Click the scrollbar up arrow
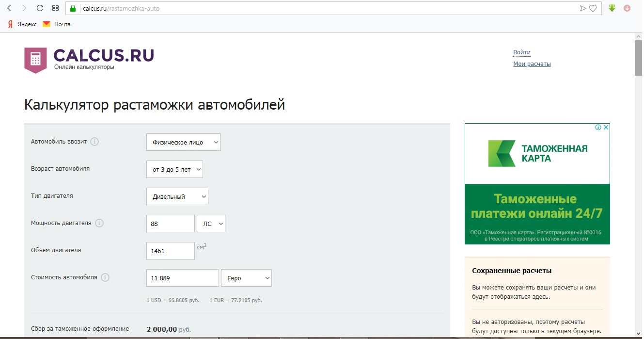This screenshot has height=339, width=644. pos(638,36)
